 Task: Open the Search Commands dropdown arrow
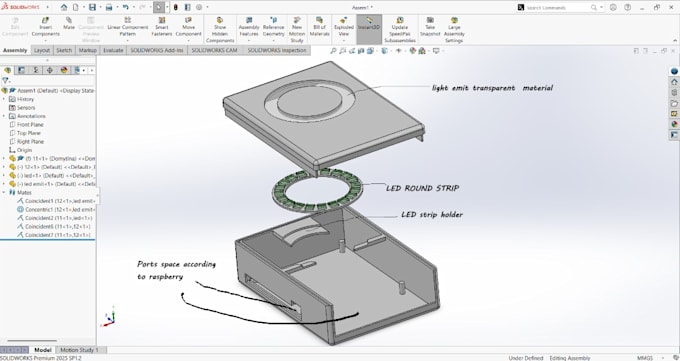coord(602,7)
